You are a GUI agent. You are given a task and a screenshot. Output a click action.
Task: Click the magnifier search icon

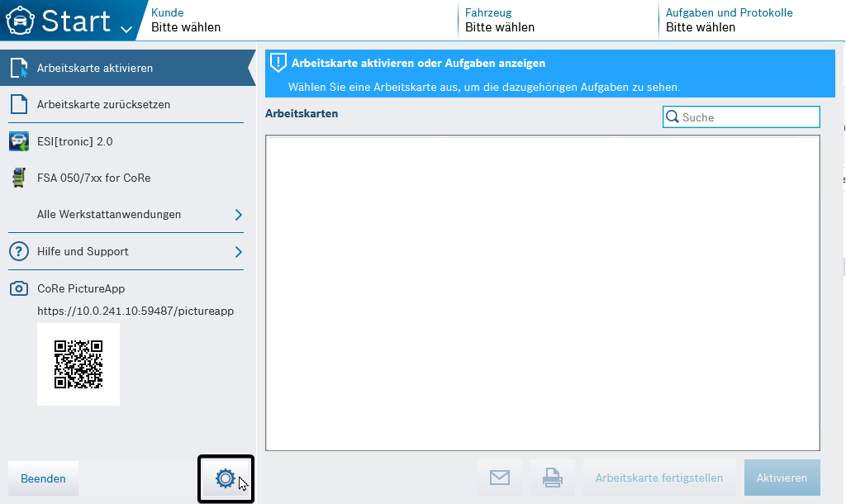pos(673,117)
